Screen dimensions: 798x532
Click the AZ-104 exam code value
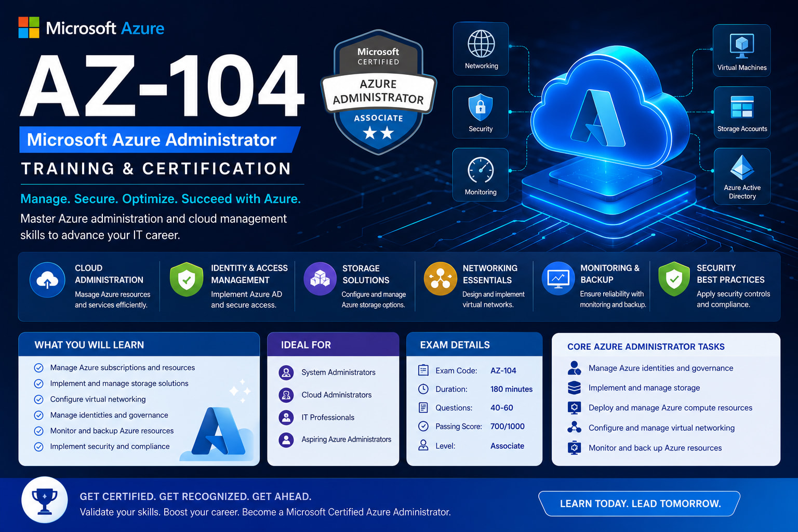[x=503, y=370]
